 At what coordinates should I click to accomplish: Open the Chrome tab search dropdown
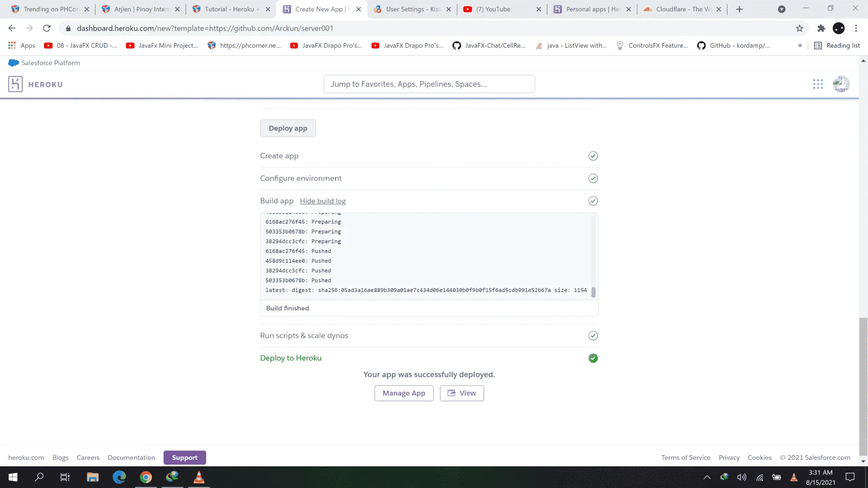782,9
